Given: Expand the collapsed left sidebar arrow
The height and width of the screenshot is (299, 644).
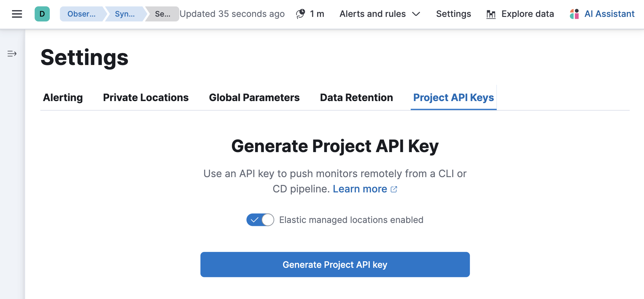Looking at the screenshot, I should (x=12, y=54).
